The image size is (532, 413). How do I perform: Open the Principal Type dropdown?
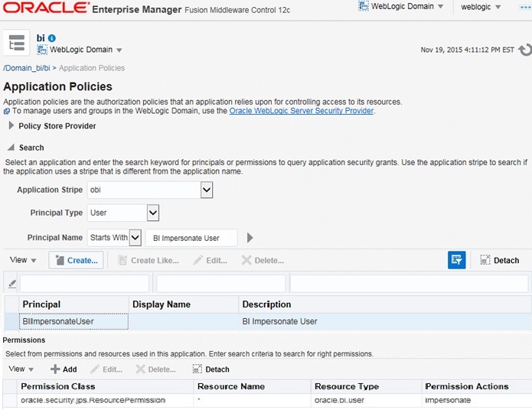152,213
